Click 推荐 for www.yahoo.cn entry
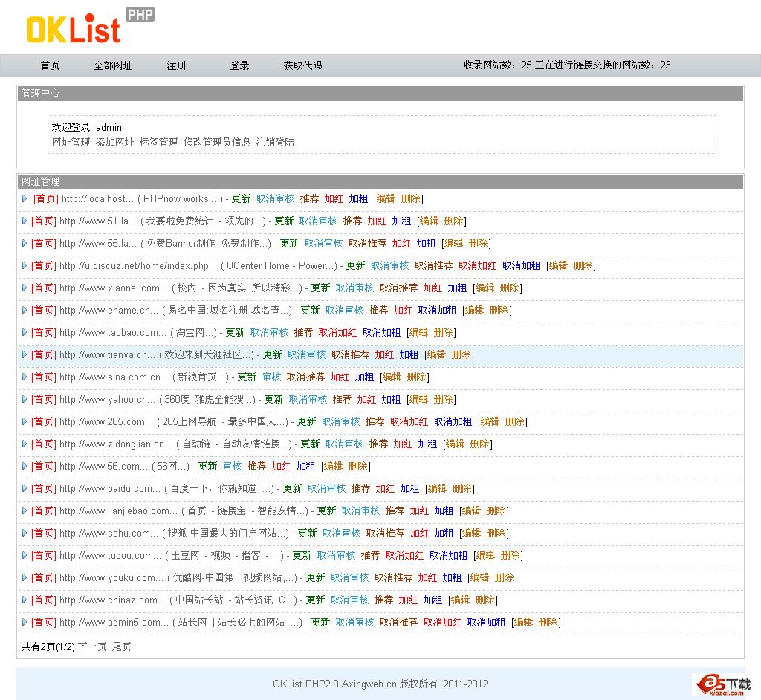The image size is (761, 700). (x=342, y=400)
